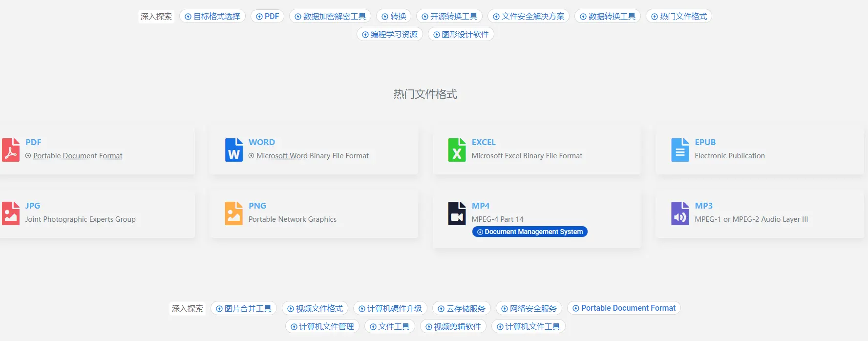Select the 图形设计软件 tag
Viewport: 868px width, 341px height.
(461, 34)
